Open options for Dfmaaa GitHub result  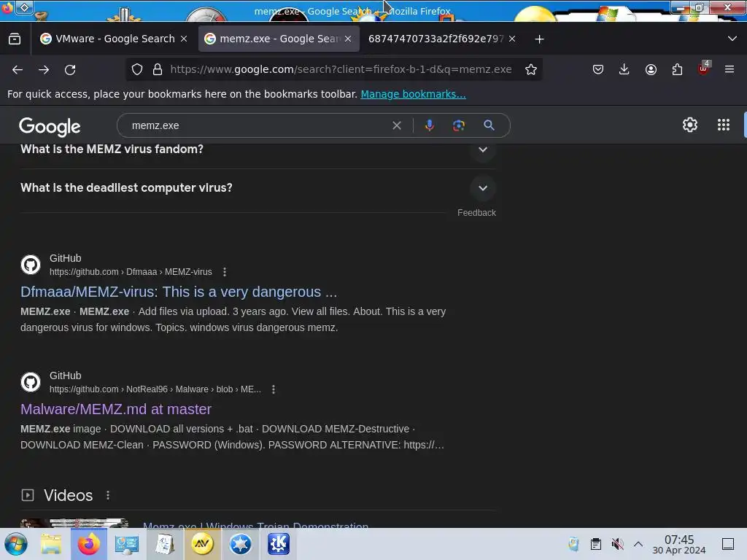pos(225,272)
